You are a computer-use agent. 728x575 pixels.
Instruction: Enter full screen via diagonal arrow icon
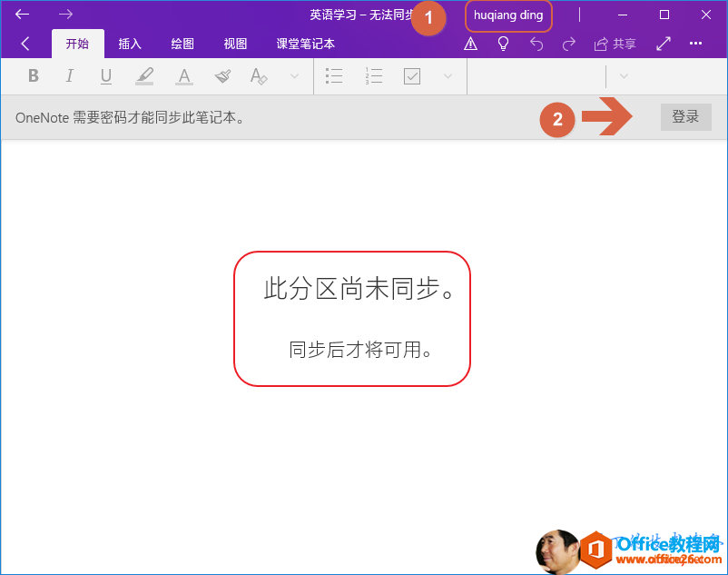pyautogui.click(x=665, y=43)
